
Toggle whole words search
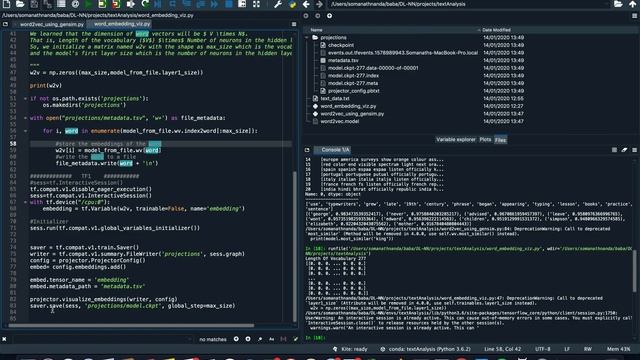[x=283, y=339]
